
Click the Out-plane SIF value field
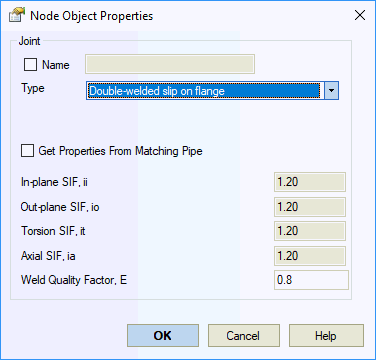310,207
